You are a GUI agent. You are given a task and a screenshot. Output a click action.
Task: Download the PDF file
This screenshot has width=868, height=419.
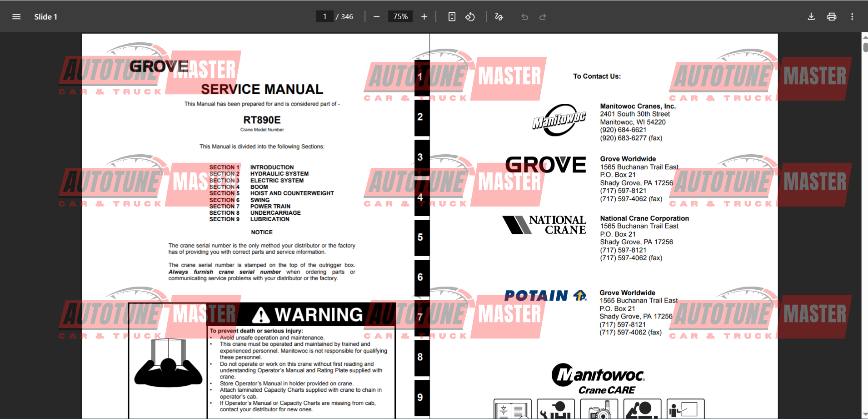[x=811, y=17]
